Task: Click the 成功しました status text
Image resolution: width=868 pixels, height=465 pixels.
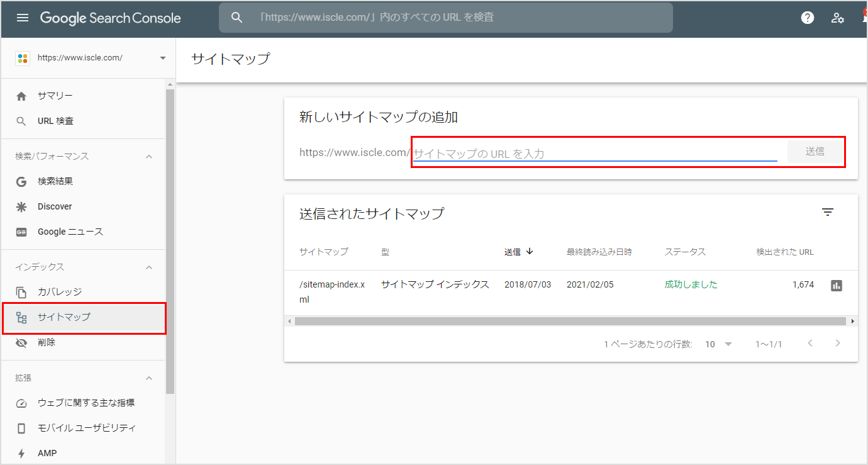Action: pyautogui.click(x=691, y=284)
